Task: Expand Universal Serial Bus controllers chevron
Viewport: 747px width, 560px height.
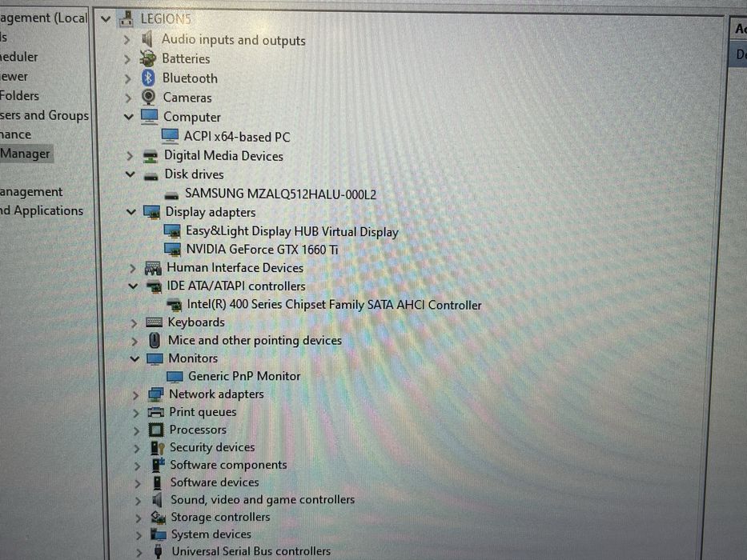Action: tap(139, 552)
